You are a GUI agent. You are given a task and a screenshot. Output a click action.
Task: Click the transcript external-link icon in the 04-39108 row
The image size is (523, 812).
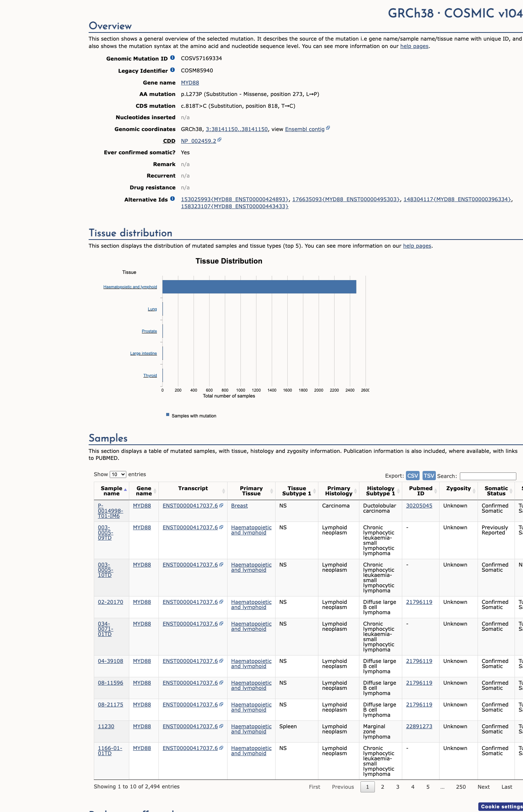click(x=221, y=661)
